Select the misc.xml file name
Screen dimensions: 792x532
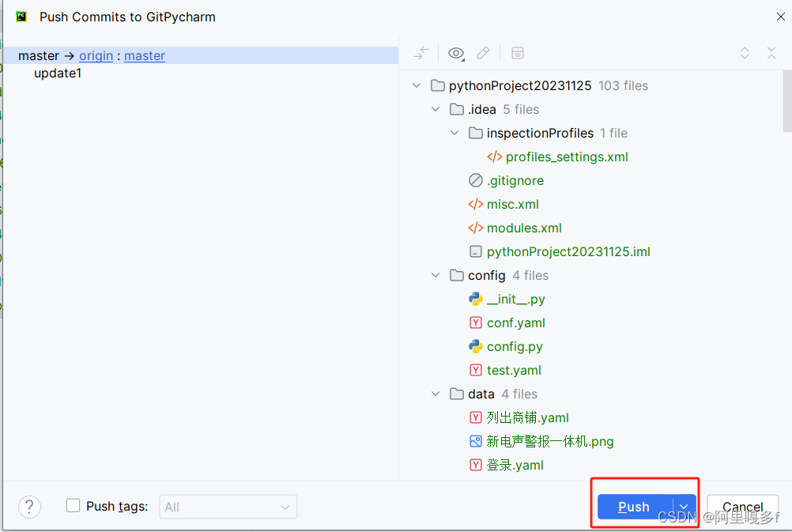click(x=513, y=205)
